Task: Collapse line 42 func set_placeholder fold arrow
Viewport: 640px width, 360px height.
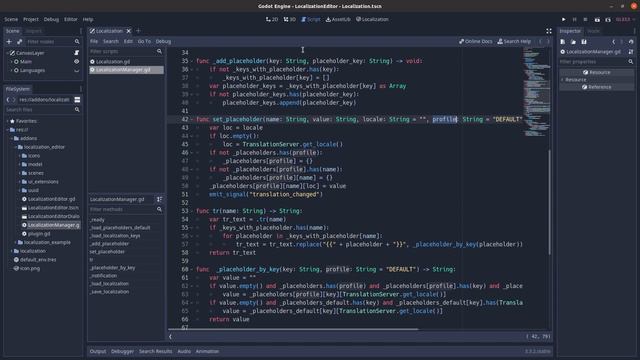Action: coord(192,120)
